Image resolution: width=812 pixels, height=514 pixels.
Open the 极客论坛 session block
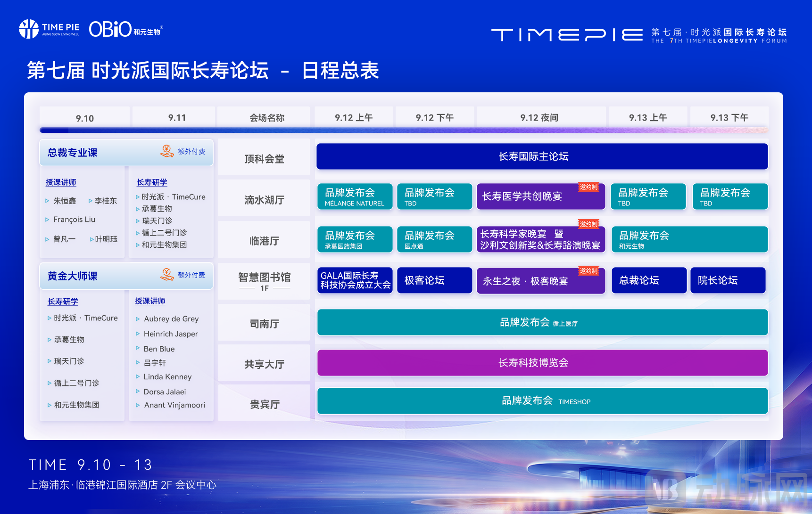pyautogui.click(x=435, y=280)
